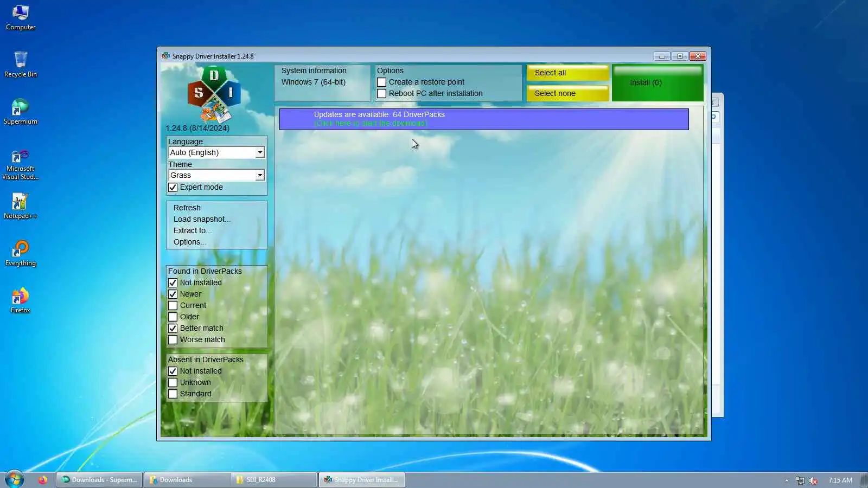Screen dimensions: 868x488
Task: Click the pinned Firefox icon in taskbar
Action: click(42, 480)
